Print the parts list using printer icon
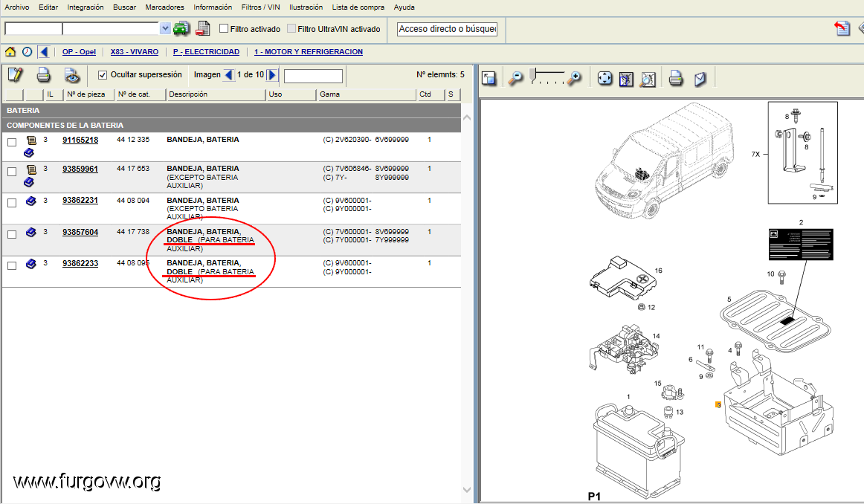This screenshot has height=504, width=864. pyautogui.click(x=44, y=75)
